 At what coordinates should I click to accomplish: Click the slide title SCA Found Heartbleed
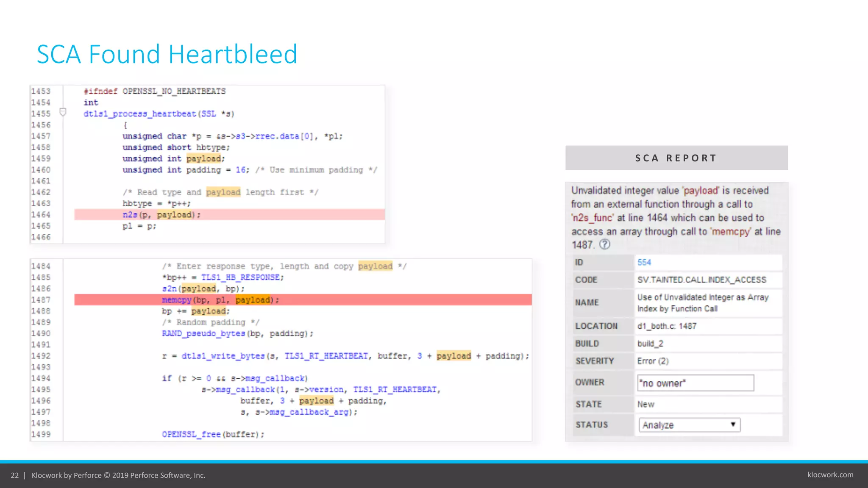click(x=167, y=54)
